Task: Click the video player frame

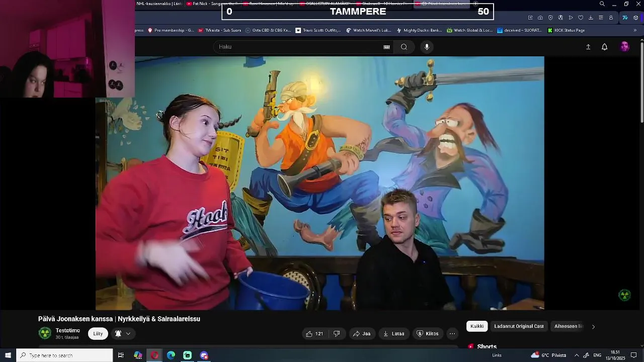Action: point(320,183)
